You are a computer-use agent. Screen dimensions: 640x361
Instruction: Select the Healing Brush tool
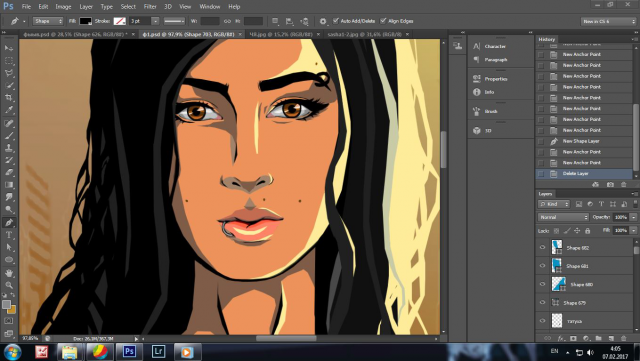tap(9, 123)
